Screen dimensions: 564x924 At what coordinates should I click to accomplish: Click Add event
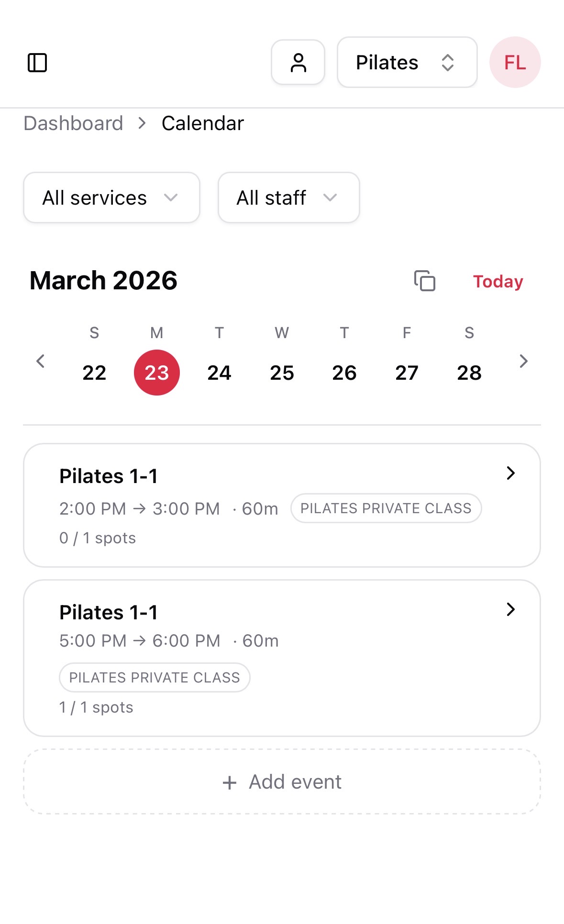[282, 782]
